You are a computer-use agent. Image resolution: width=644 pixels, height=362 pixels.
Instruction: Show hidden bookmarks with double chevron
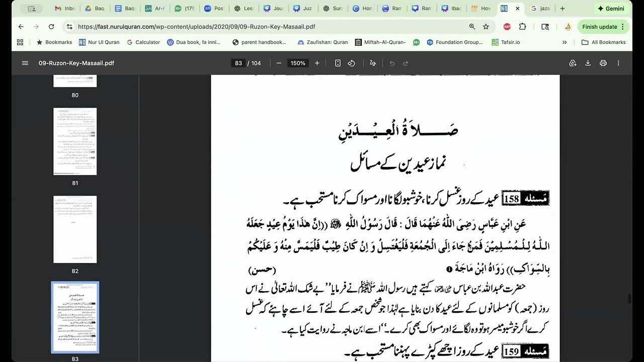(x=565, y=42)
